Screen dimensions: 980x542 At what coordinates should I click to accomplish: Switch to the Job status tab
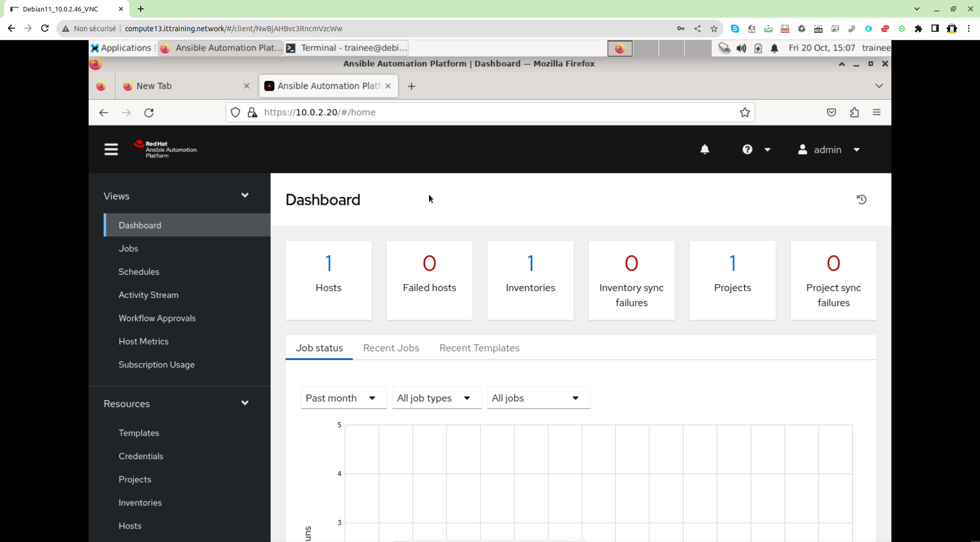(x=319, y=348)
